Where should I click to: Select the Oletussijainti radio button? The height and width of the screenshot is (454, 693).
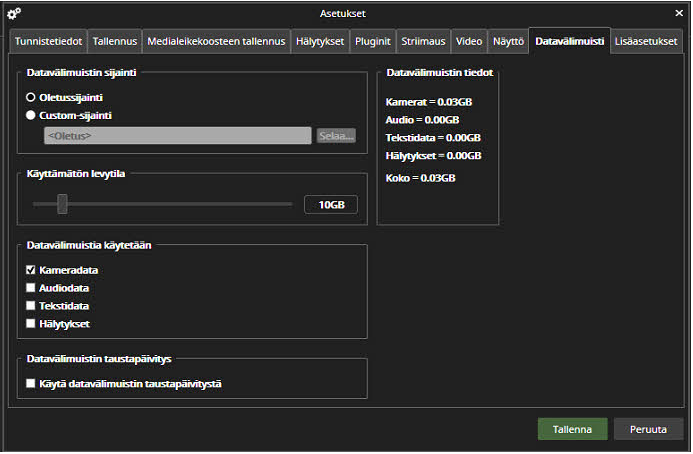pos(31,97)
